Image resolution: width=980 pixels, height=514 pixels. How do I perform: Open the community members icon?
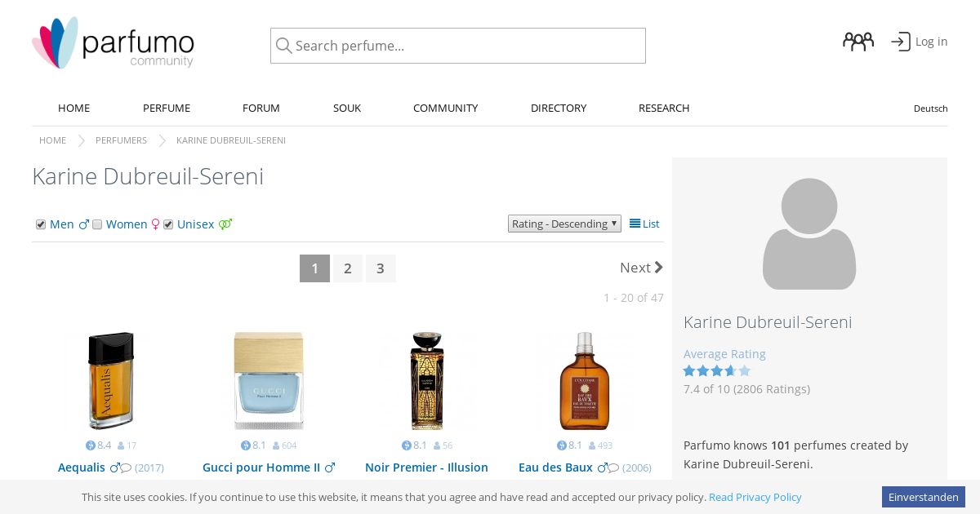point(858,42)
